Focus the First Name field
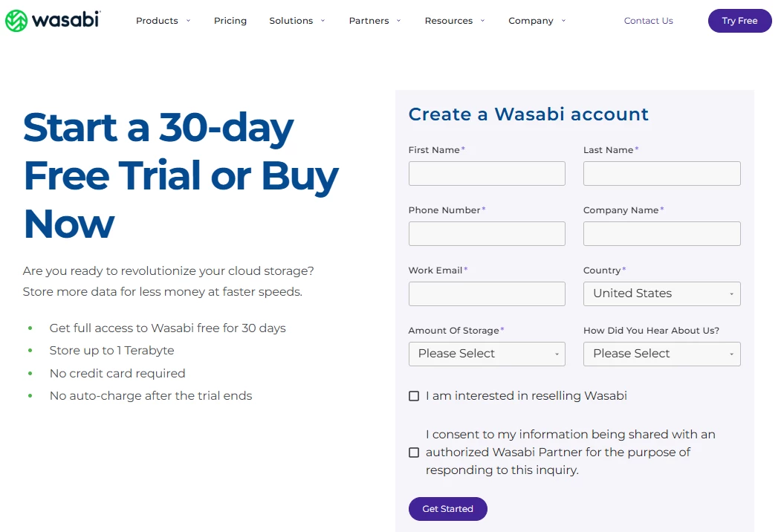784x532 pixels. click(x=487, y=174)
